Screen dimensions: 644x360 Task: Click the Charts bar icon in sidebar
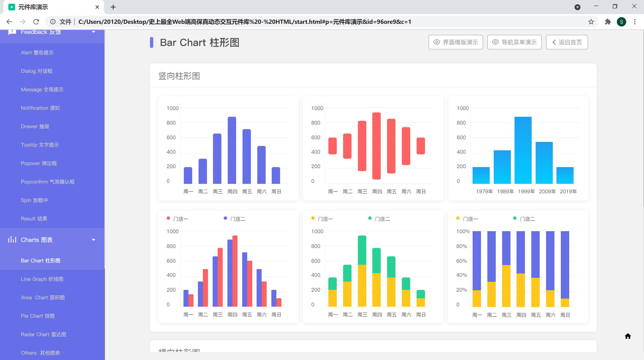[x=12, y=240]
